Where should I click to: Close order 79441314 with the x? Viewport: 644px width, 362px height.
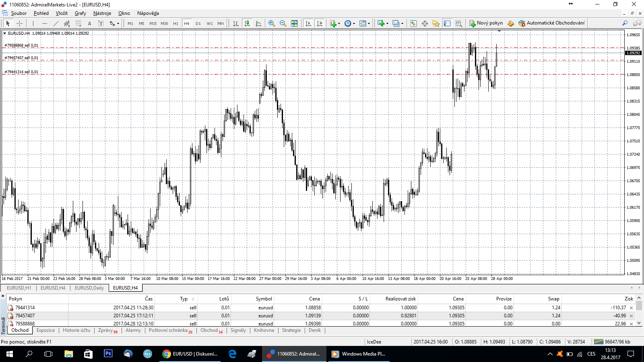(631, 308)
